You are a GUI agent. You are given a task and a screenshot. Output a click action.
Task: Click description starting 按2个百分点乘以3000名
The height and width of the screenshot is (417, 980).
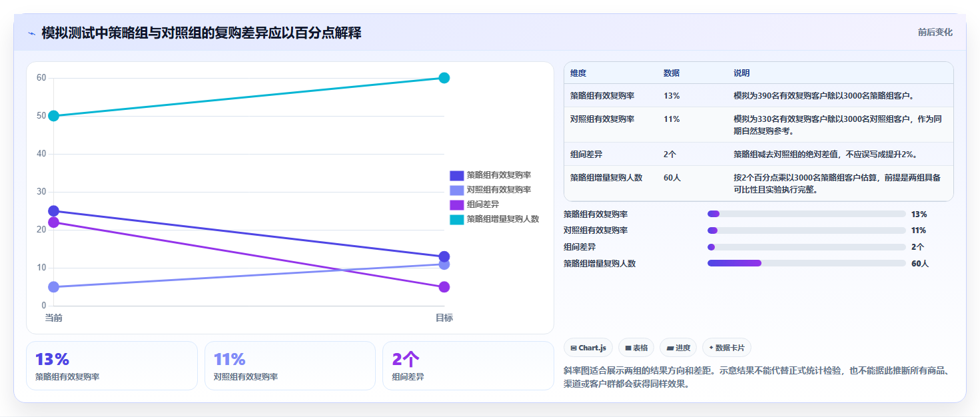click(838, 183)
